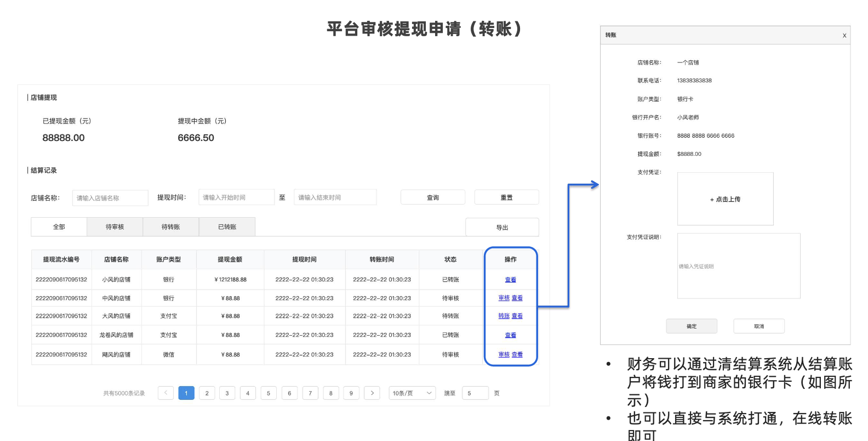The width and height of the screenshot is (868, 441).
Task: Click the 88888.00 withdrawn amount value
Action: coord(64,138)
